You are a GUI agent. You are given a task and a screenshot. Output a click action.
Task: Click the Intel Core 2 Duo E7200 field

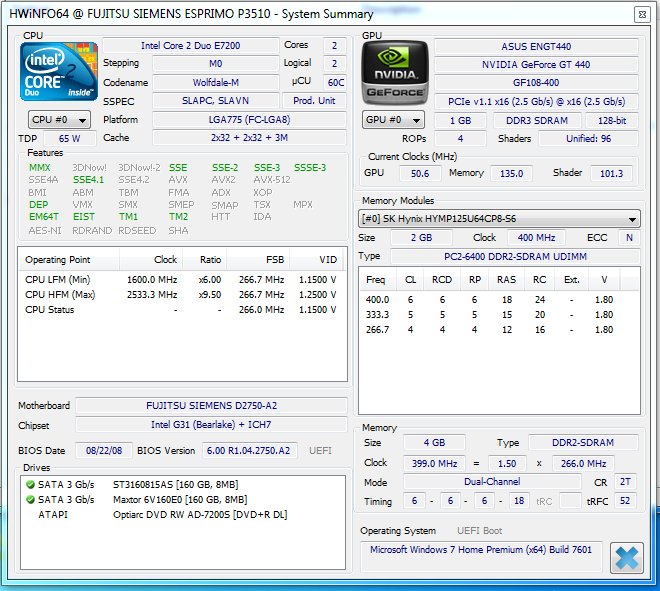pos(191,45)
